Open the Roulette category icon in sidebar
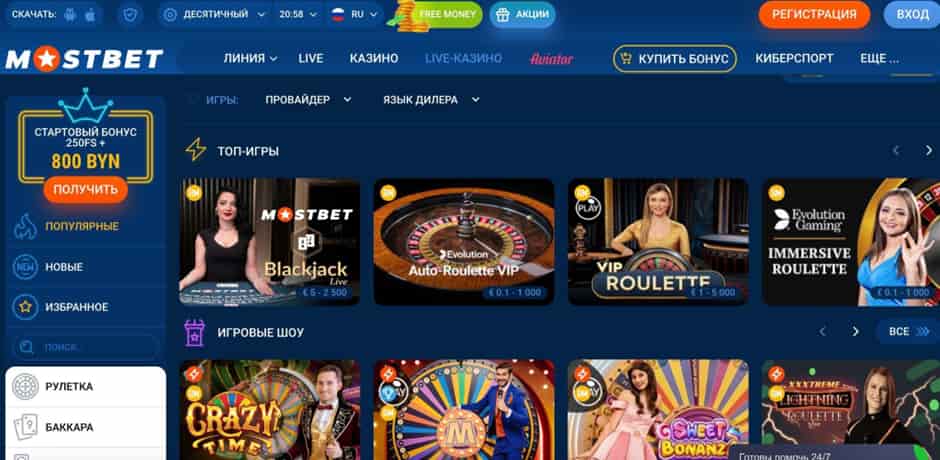This screenshot has height=460, width=940. point(25,387)
